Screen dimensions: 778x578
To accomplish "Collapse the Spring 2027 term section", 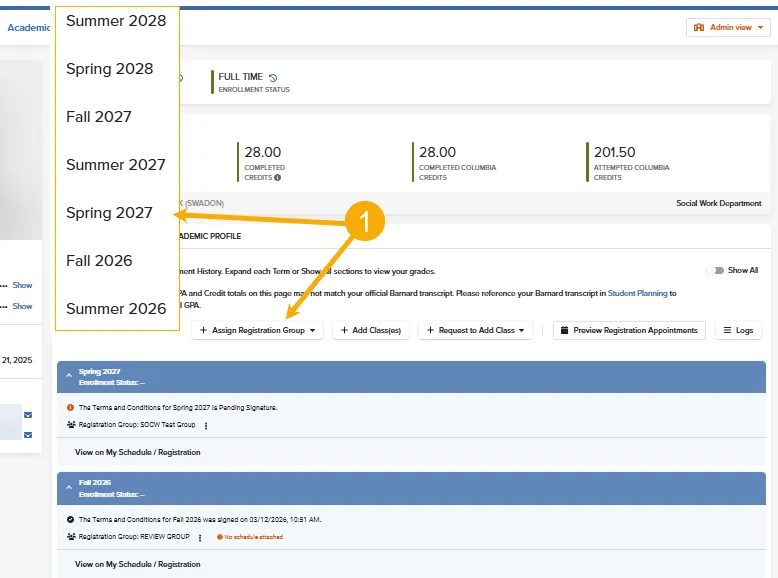I will [69, 376].
